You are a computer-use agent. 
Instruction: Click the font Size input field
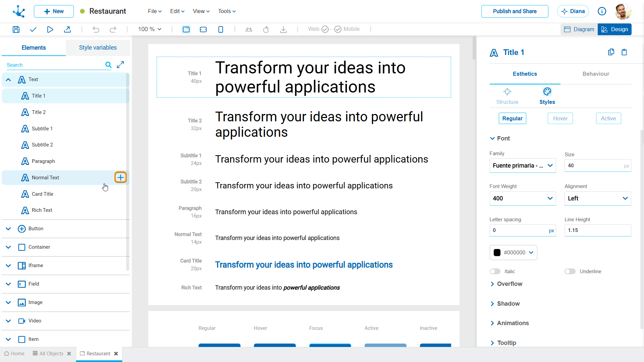coord(598,166)
